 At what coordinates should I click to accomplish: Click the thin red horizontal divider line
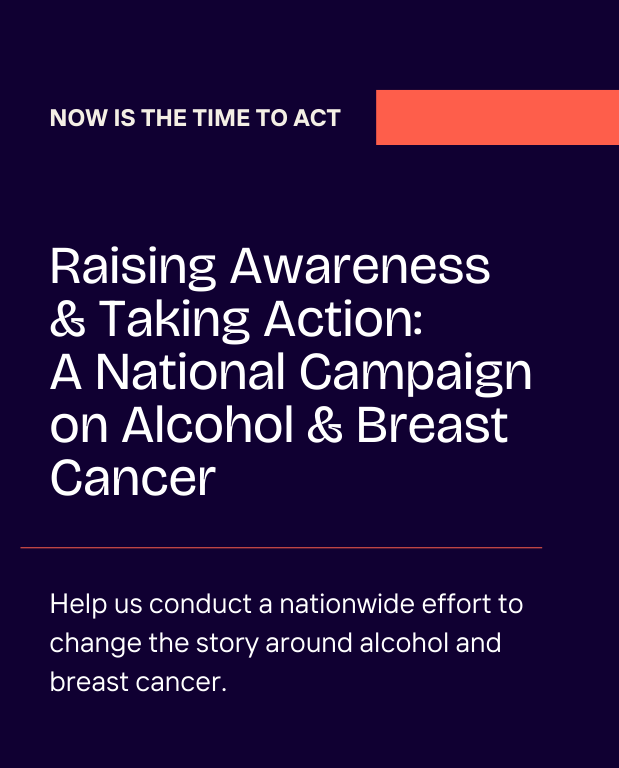[x=281, y=548]
